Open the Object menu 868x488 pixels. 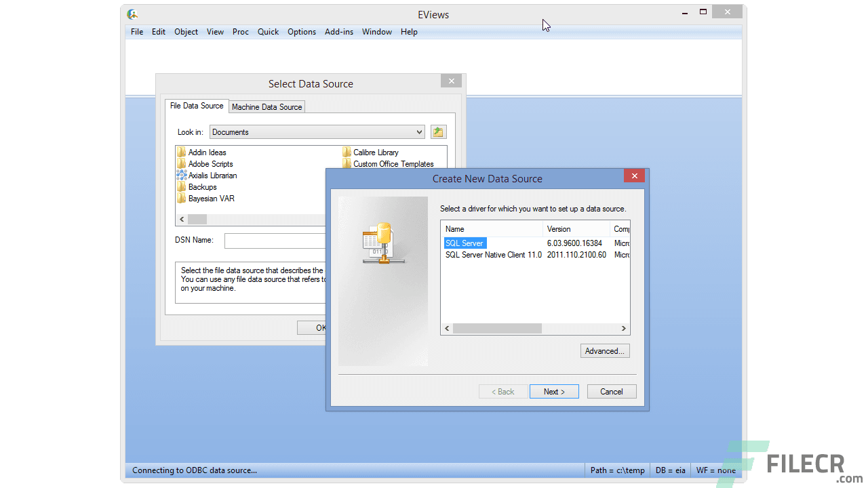point(186,32)
